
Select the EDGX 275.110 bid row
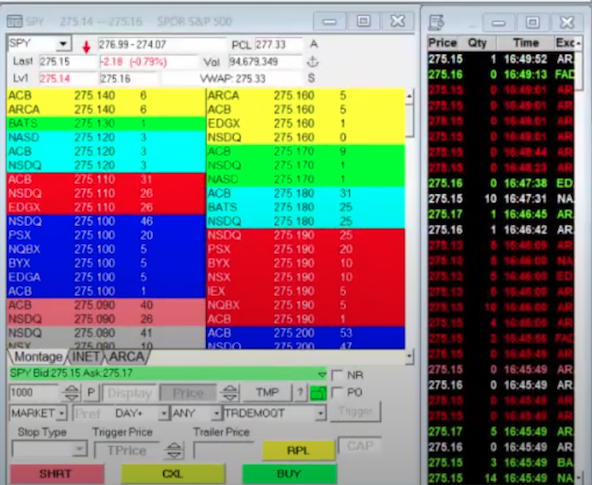(106, 207)
